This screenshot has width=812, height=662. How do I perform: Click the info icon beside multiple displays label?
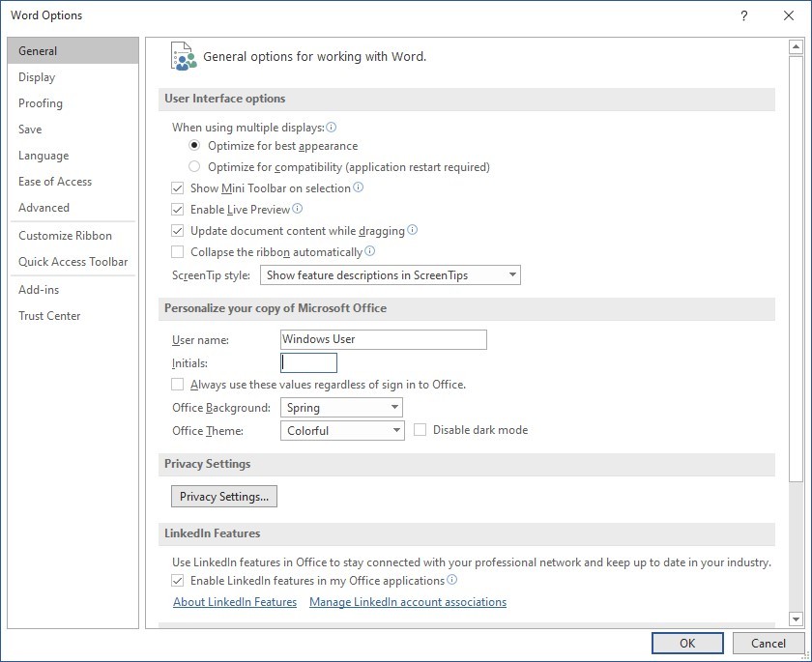coord(331,127)
